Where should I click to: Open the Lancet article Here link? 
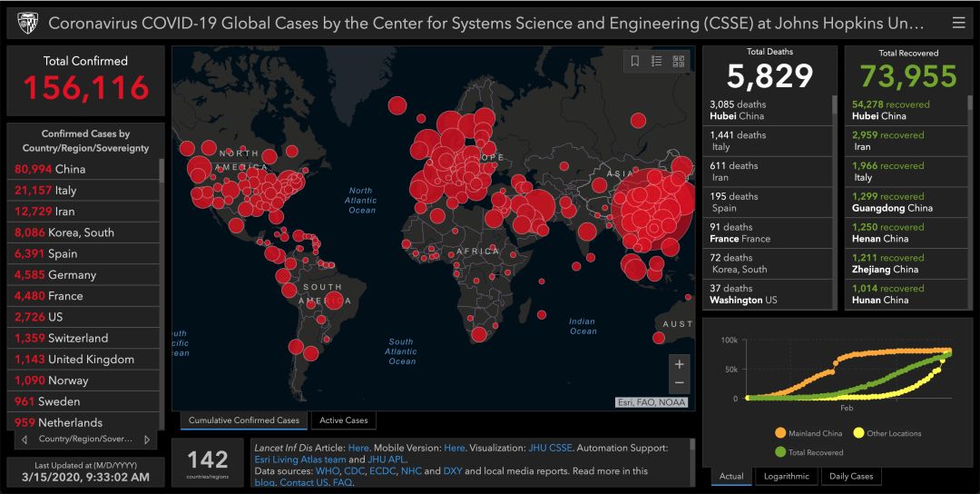358,448
